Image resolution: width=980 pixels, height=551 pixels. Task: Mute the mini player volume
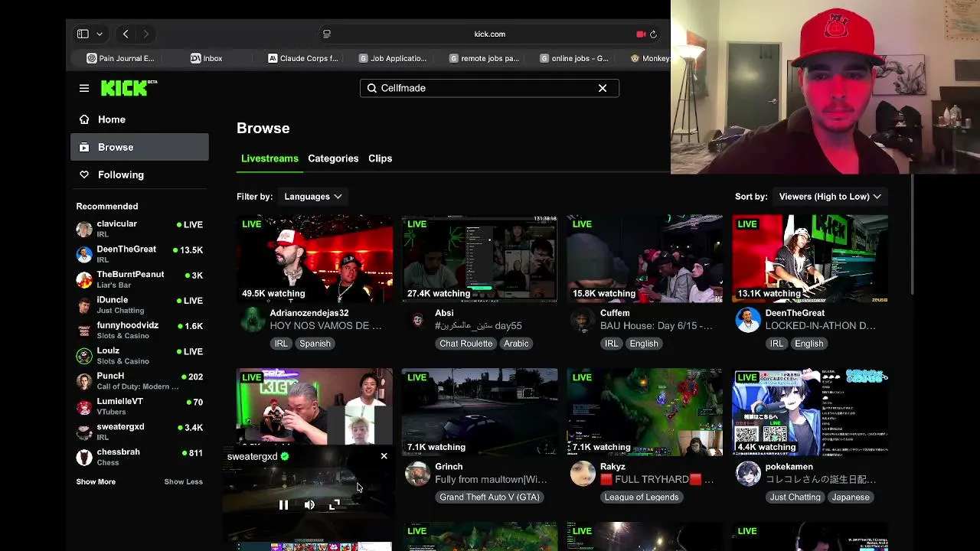(309, 505)
